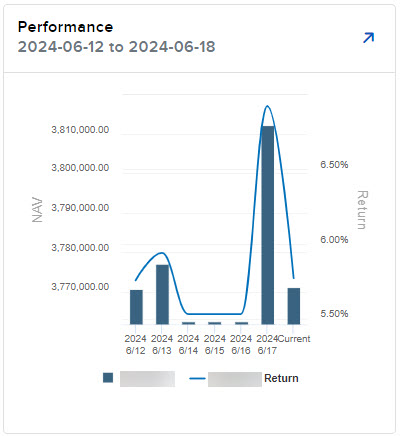Select the Current NAV bar
This screenshot has height=436, width=400.
pos(294,306)
